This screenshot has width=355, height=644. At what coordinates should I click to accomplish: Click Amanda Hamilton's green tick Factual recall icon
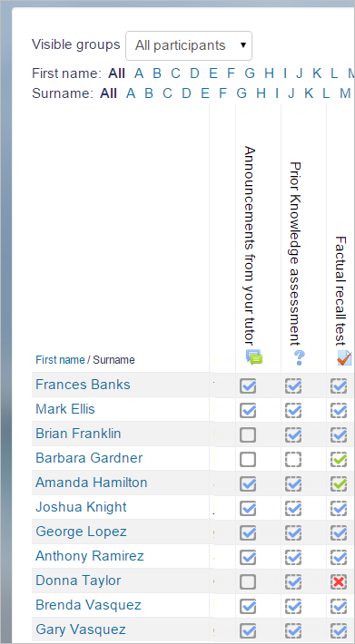[339, 483]
